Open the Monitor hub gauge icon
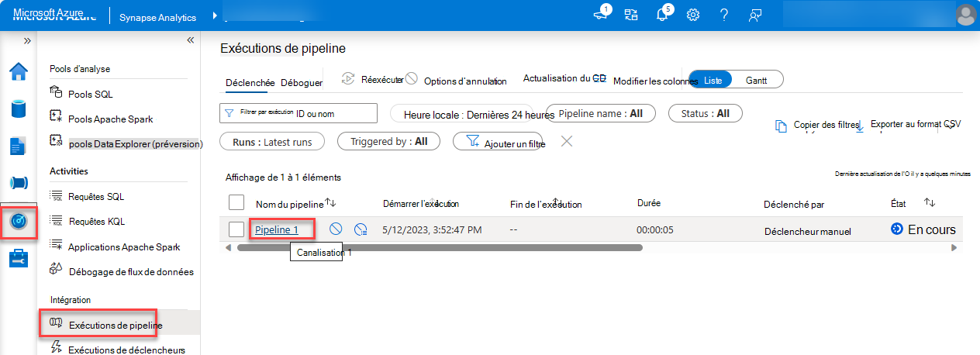Screen dimensions: 980x355 click(19, 221)
